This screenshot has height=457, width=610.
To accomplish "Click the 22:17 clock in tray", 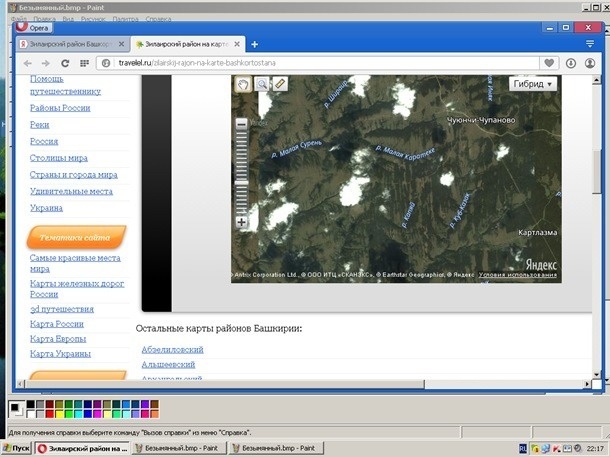I will click(x=595, y=448).
